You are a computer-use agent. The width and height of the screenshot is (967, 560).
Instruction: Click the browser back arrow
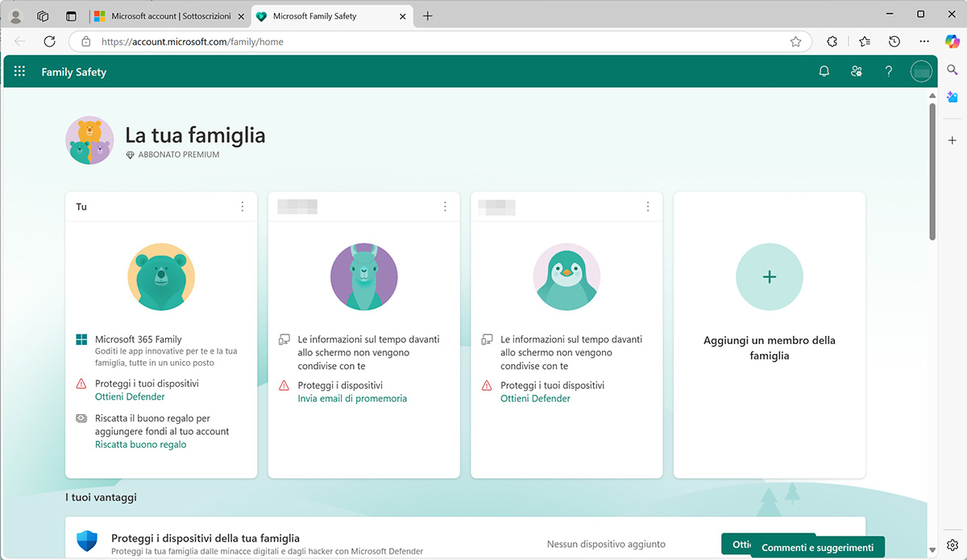(x=20, y=41)
